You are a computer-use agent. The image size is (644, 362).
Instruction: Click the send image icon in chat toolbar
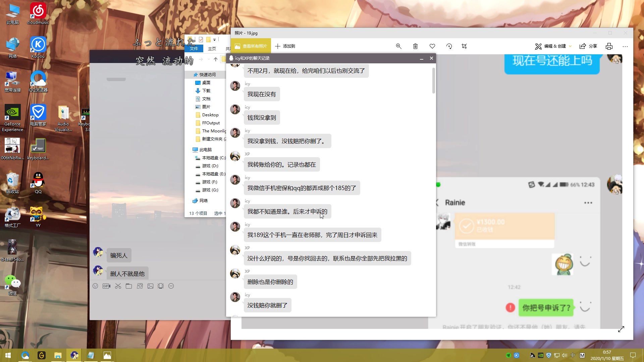pos(150,286)
